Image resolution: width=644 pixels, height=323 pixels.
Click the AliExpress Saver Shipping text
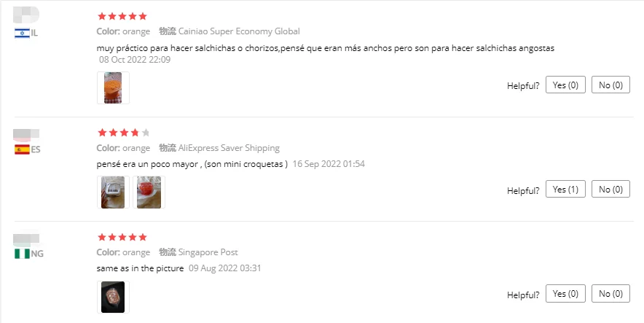click(229, 148)
